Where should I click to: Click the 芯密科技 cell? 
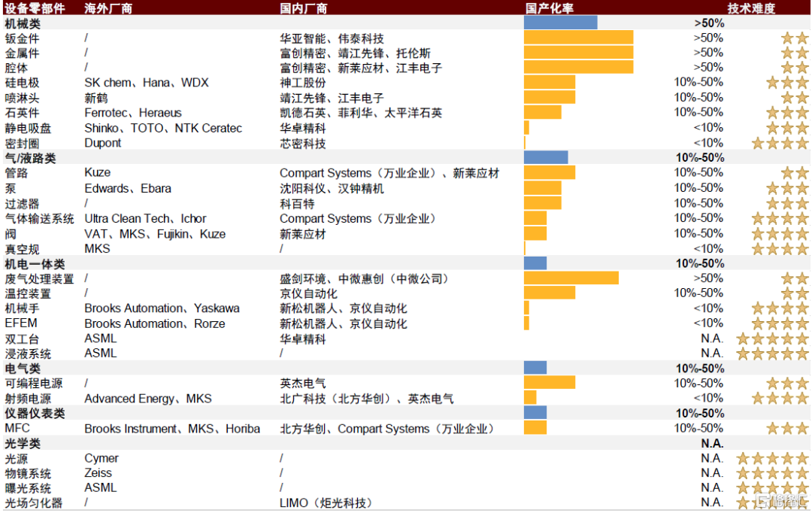(x=303, y=144)
